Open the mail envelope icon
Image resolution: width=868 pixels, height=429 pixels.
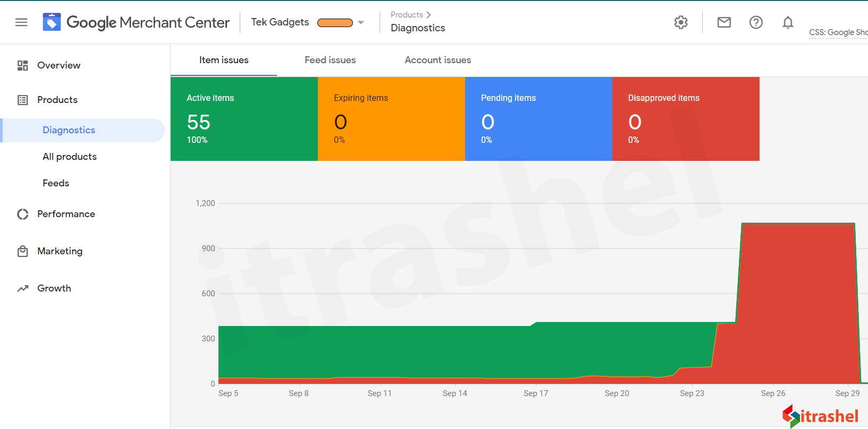pyautogui.click(x=724, y=22)
